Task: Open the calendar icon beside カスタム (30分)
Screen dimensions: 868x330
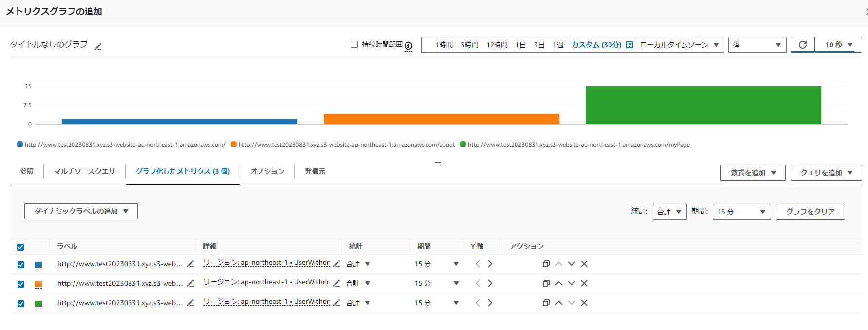Action: 629,45
